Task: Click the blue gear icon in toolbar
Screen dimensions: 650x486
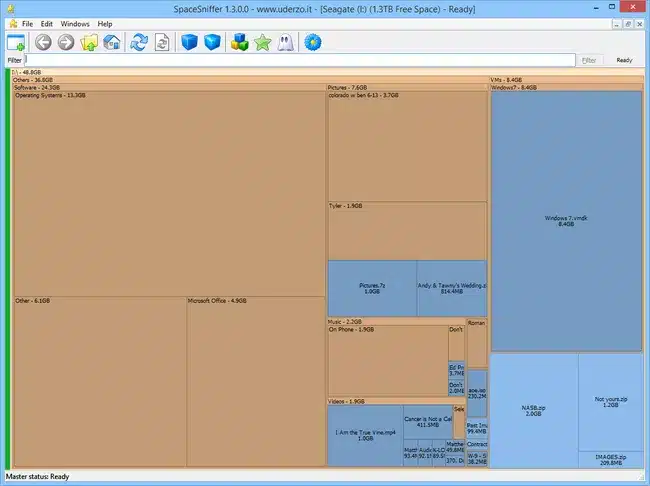Action: pos(312,42)
